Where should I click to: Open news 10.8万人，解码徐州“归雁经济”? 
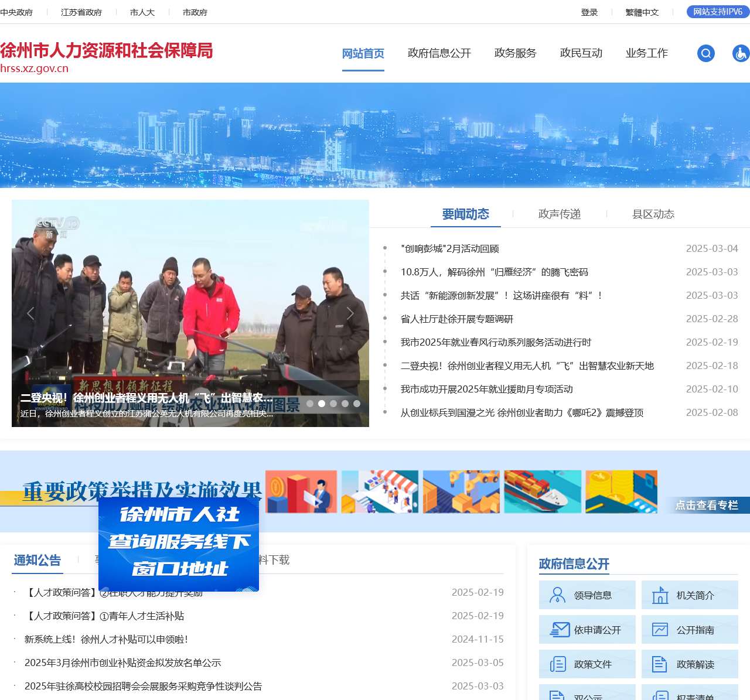495,272
